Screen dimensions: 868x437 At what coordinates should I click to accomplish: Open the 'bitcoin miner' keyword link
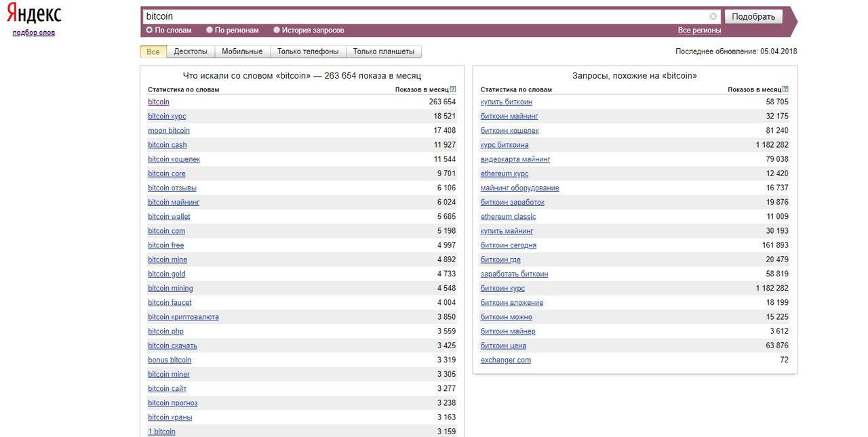169,375
